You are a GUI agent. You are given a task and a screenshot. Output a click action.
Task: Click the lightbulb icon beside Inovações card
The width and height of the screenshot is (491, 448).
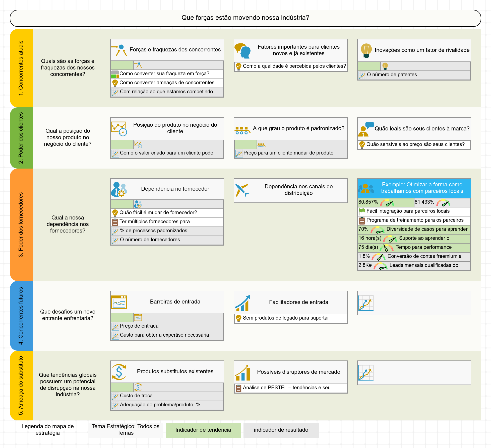pyautogui.click(x=366, y=50)
